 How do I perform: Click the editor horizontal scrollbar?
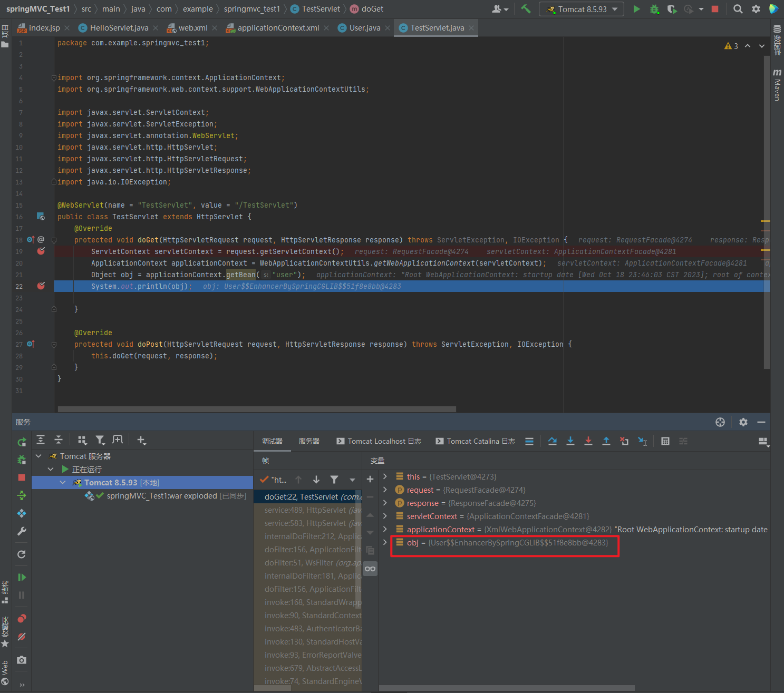pos(257,409)
